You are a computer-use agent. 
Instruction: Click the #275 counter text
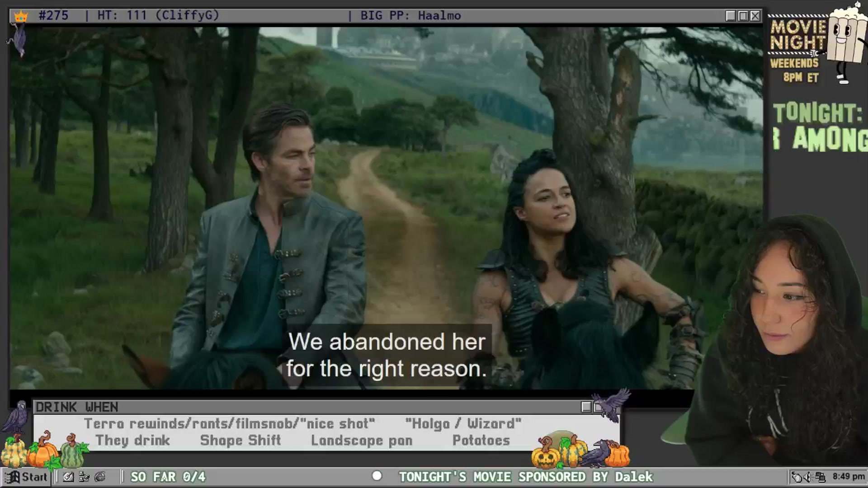click(53, 15)
